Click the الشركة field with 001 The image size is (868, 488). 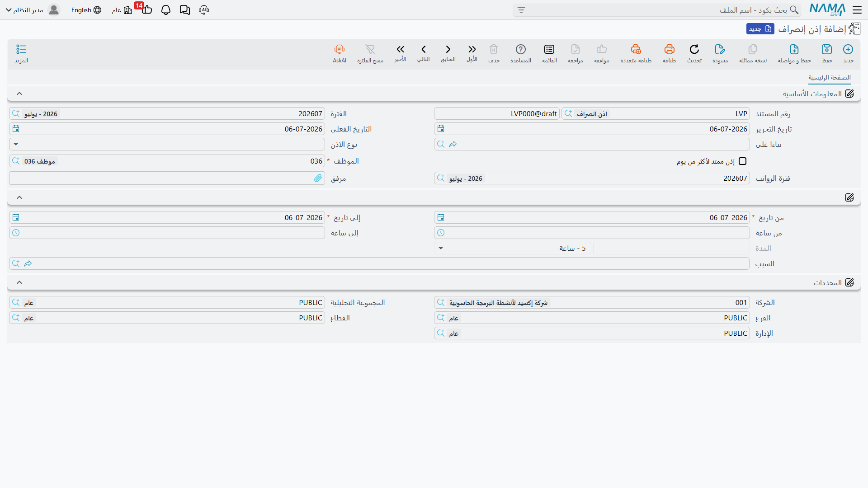tap(592, 303)
